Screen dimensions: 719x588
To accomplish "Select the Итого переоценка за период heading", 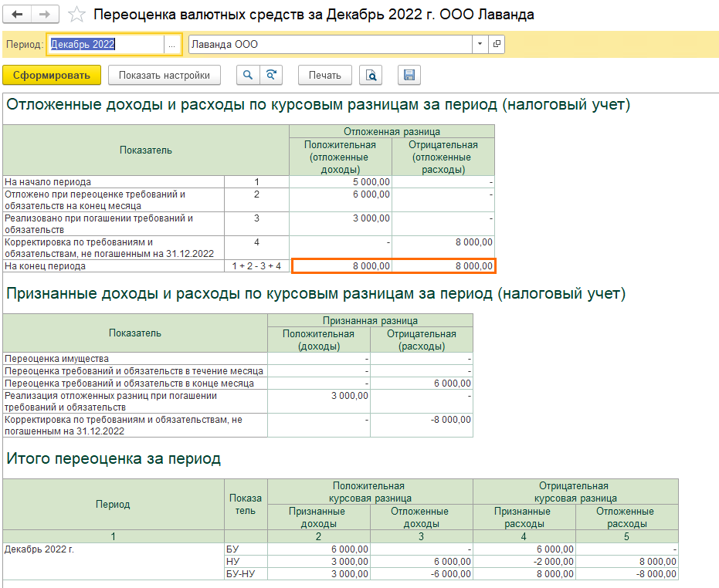I will pyautogui.click(x=114, y=458).
